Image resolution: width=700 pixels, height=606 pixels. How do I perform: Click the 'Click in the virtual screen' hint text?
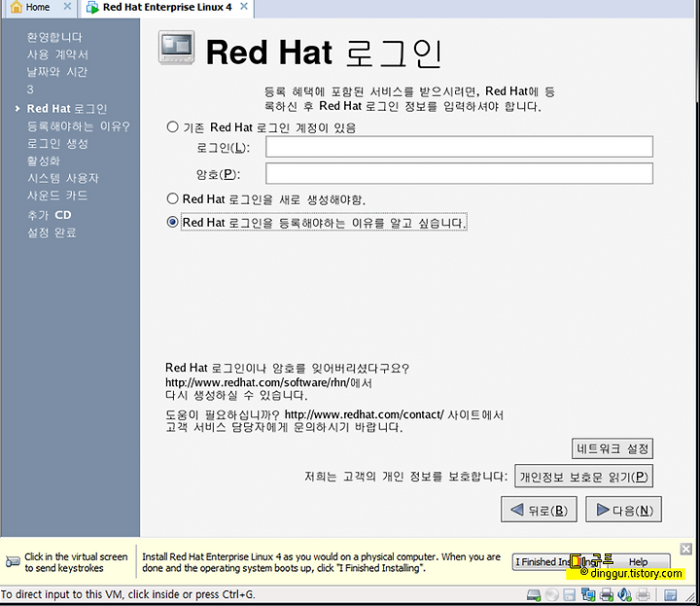(x=76, y=562)
